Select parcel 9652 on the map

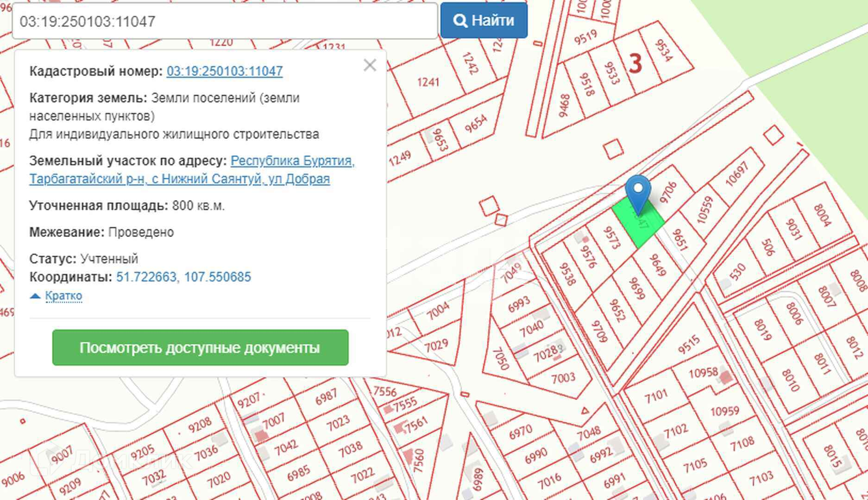point(617,310)
